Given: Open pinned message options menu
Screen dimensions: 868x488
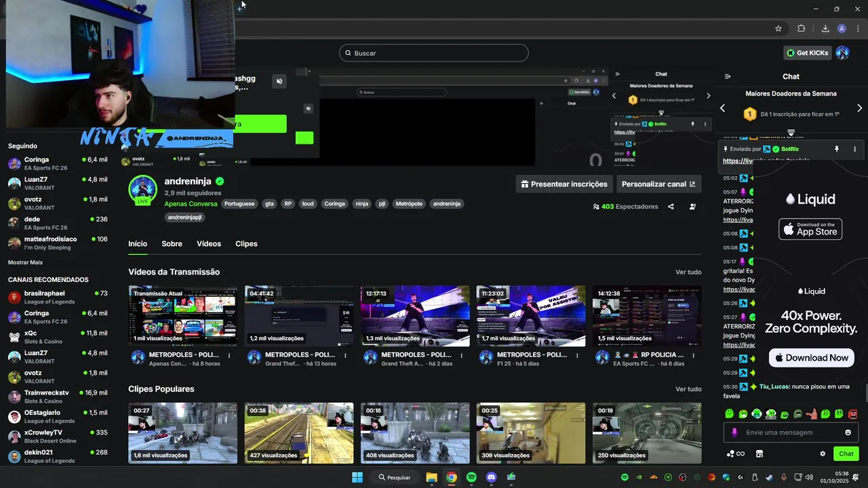Looking at the screenshot, I should (854, 149).
